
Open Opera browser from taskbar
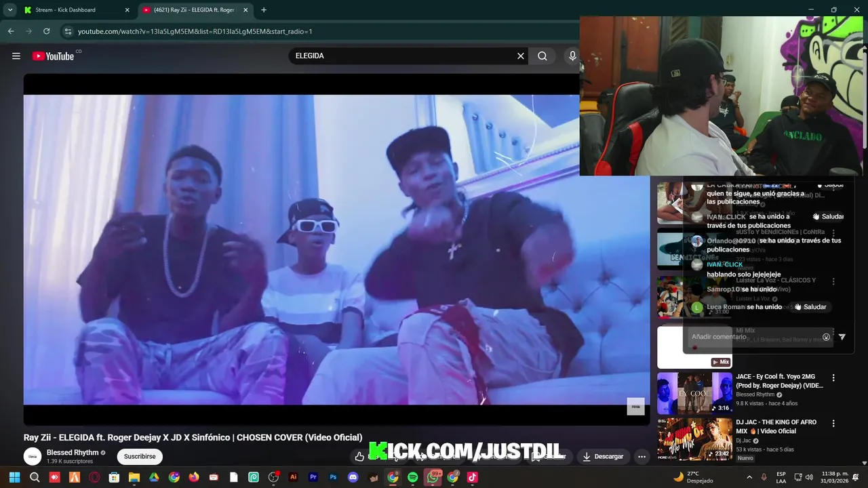[94, 477]
